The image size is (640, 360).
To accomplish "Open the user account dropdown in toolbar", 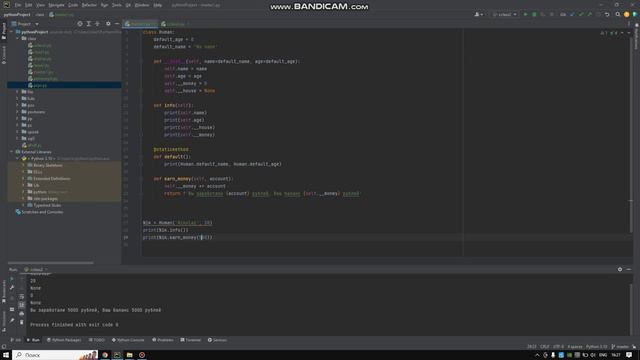I will pos(478,14).
